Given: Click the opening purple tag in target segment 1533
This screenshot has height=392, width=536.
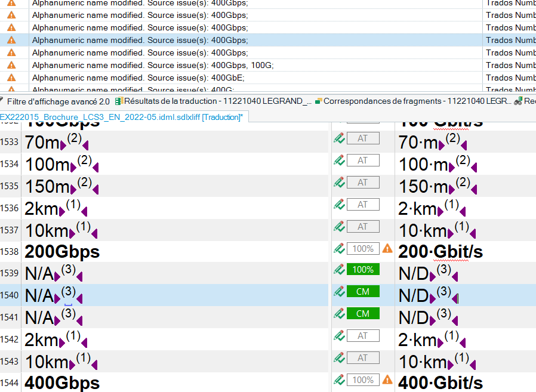Looking at the screenshot, I should coord(442,146).
